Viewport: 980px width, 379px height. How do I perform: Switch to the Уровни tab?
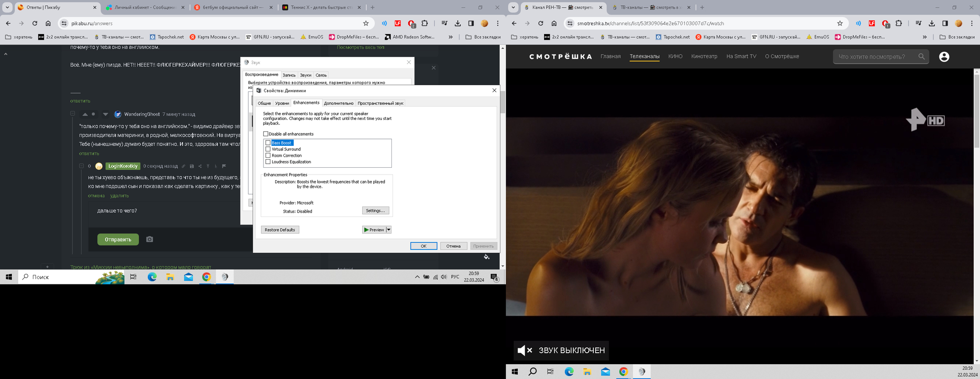(282, 103)
